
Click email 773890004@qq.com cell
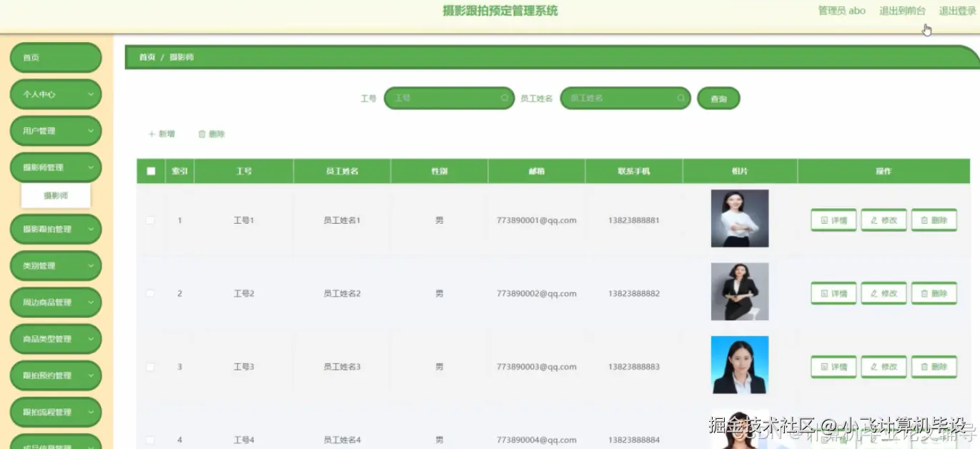pyautogui.click(x=536, y=440)
